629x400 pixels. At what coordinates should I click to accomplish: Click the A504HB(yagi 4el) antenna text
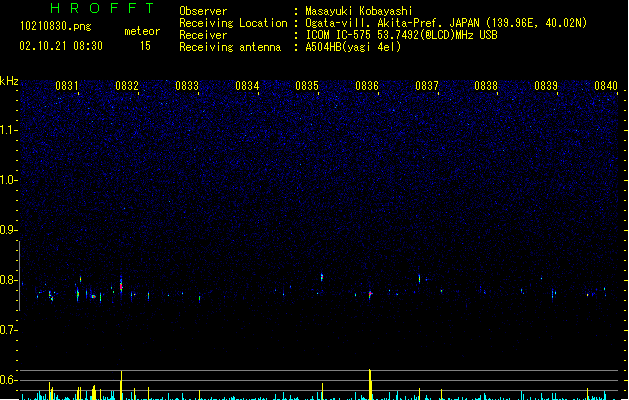pos(353,47)
